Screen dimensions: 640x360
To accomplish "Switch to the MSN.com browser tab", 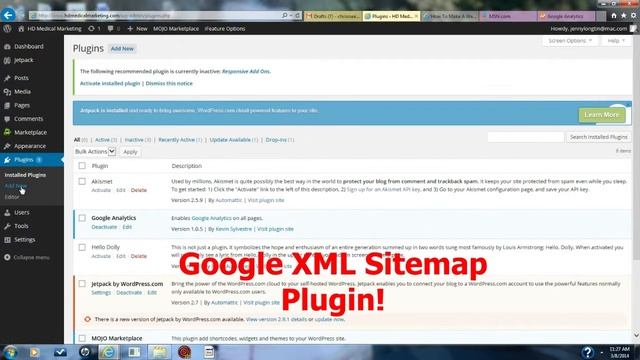I will coord(509,16).
